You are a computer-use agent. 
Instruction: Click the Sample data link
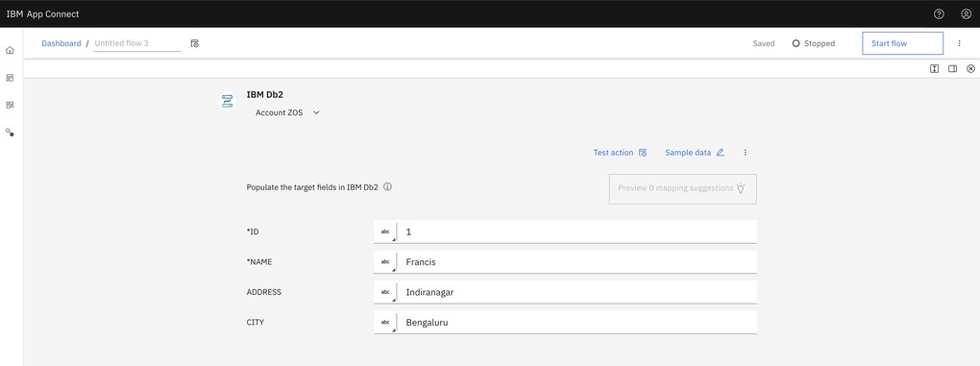click(x=688, y=153)
